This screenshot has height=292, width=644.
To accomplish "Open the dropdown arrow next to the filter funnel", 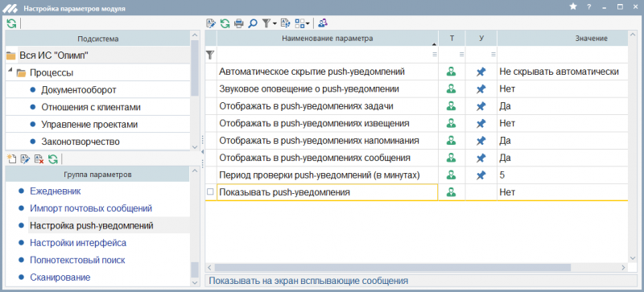I will point(275,24).
